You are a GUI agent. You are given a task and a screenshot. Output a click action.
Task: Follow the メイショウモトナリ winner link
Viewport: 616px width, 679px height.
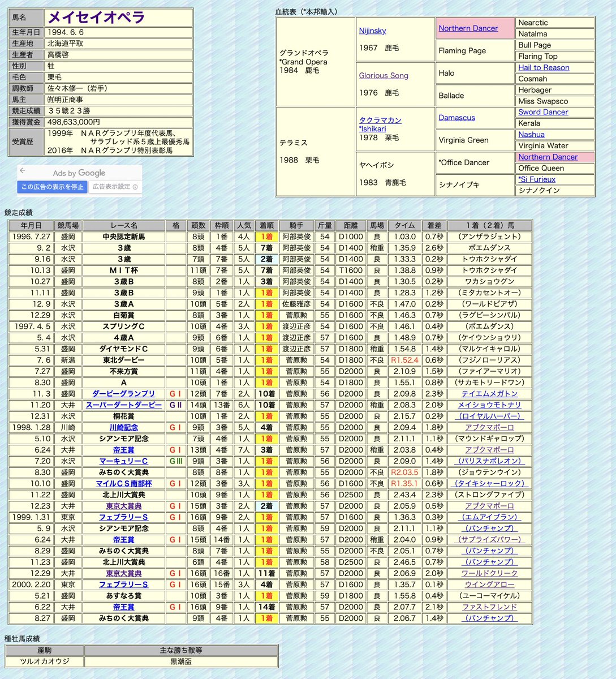[489, 405]
